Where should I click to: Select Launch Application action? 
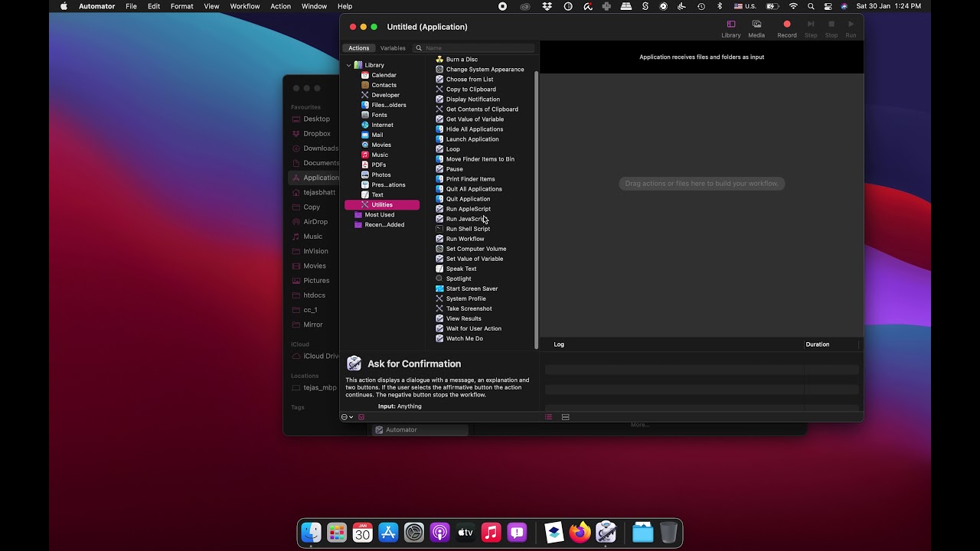click(472, 139)
